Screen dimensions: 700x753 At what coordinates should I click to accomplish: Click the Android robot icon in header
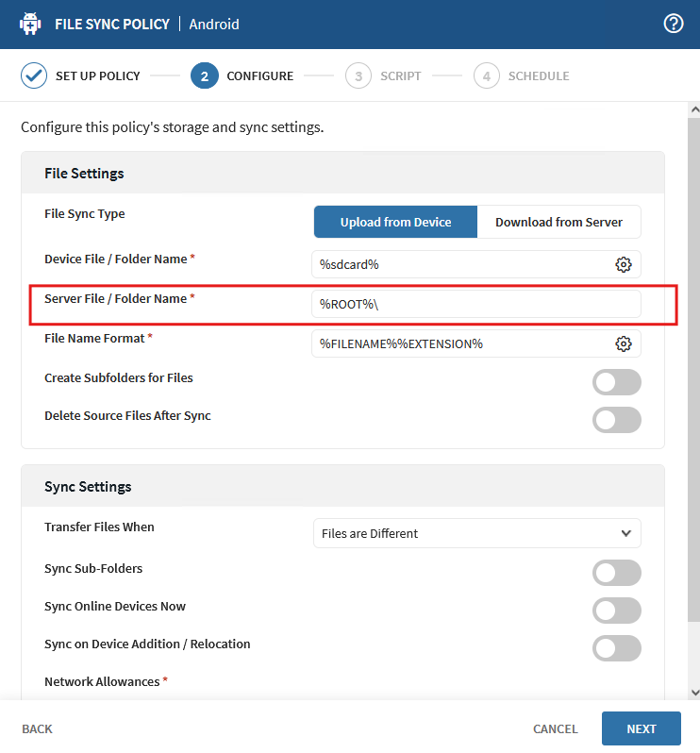(x=29, y=24)
